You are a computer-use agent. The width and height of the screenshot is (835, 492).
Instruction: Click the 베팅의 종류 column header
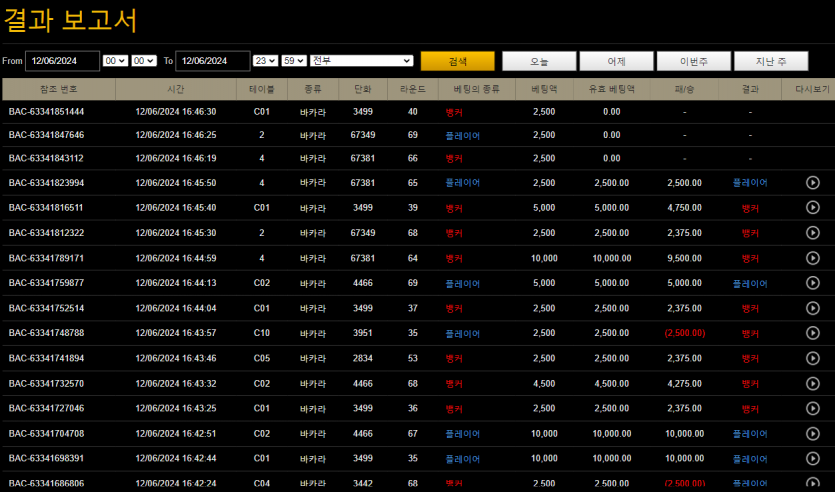(x=477, y=89)
